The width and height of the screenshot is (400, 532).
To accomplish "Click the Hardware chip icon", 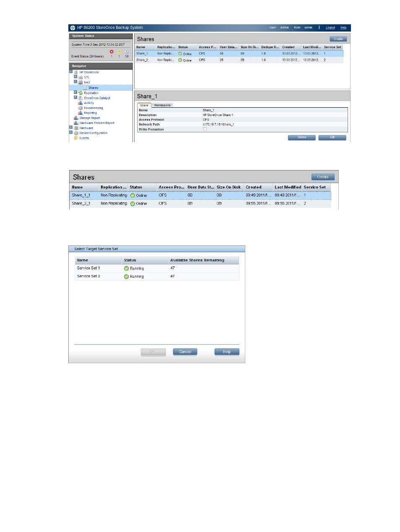I will (x=76, y=128).
